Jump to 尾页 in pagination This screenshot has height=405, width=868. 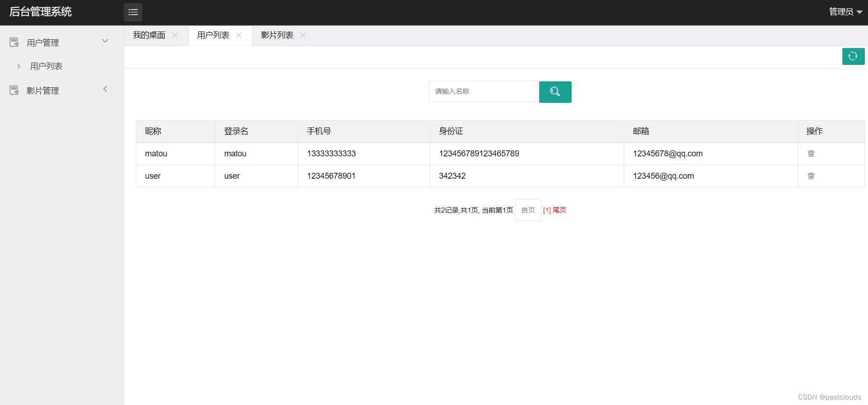[x=559, y=210]
